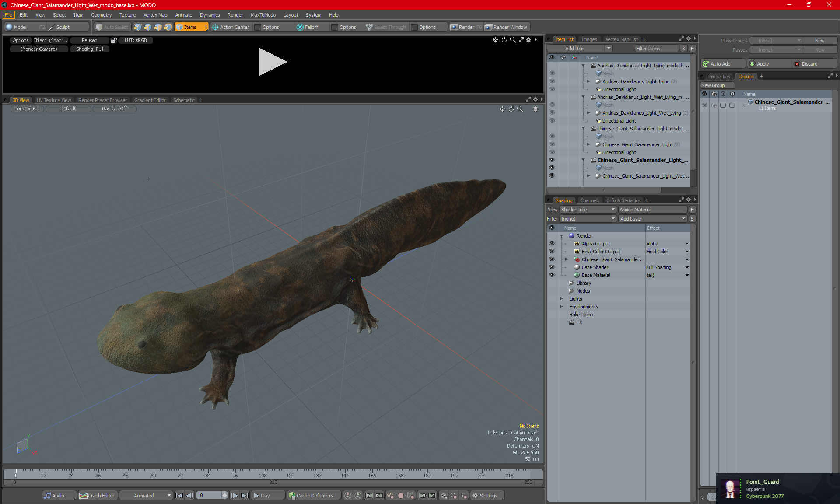Open the Shader Tree view dropdown
This screenshot has height=504, width=840.
(588, 210)
